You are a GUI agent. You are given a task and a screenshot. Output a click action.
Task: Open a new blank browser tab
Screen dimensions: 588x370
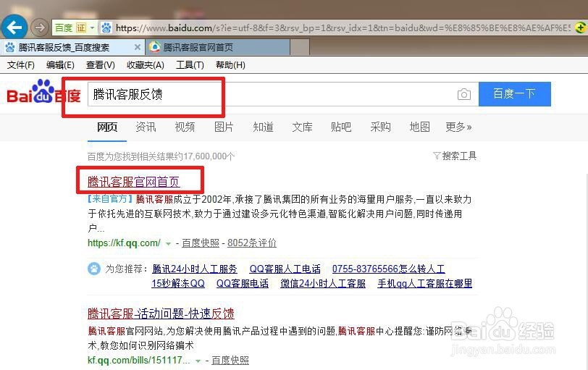(x=299, y=47)
